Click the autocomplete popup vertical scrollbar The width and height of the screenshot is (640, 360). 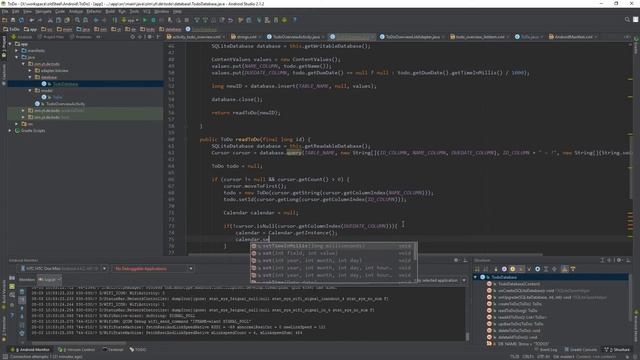click(415, 251)
